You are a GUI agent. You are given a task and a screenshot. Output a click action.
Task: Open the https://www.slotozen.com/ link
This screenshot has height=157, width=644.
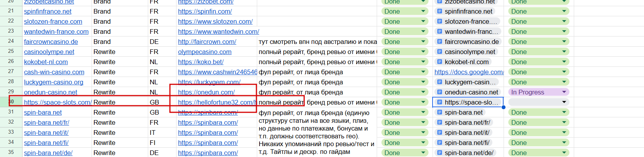(215, 21)
